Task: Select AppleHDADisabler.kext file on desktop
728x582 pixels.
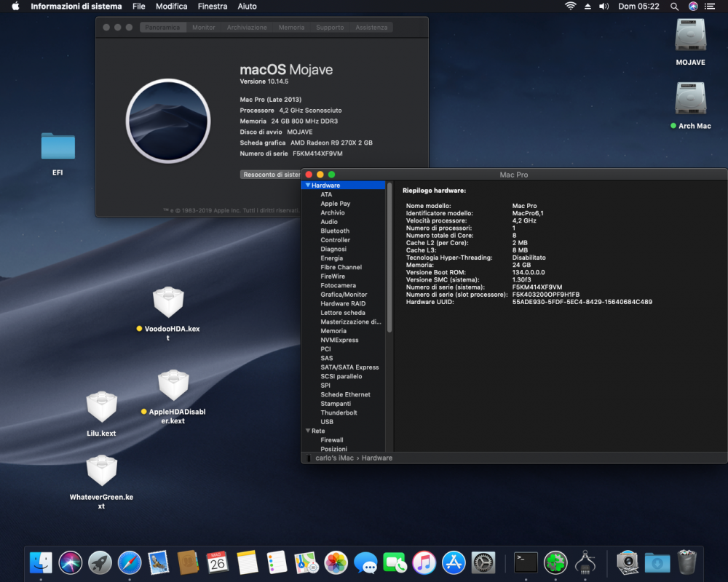Action: tap(173, 386)
